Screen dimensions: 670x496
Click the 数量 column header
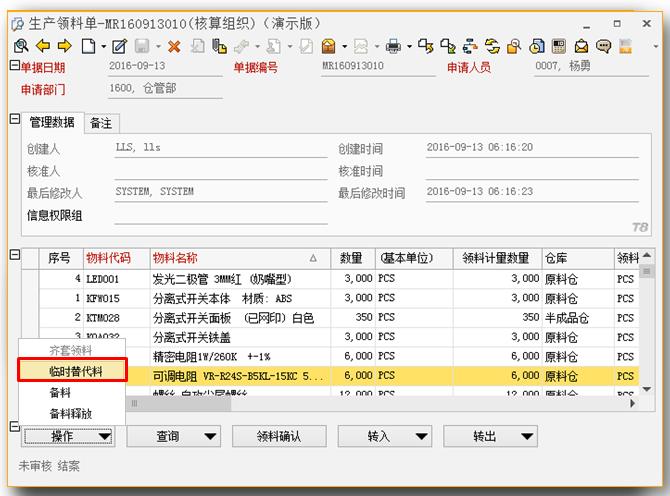351,258
